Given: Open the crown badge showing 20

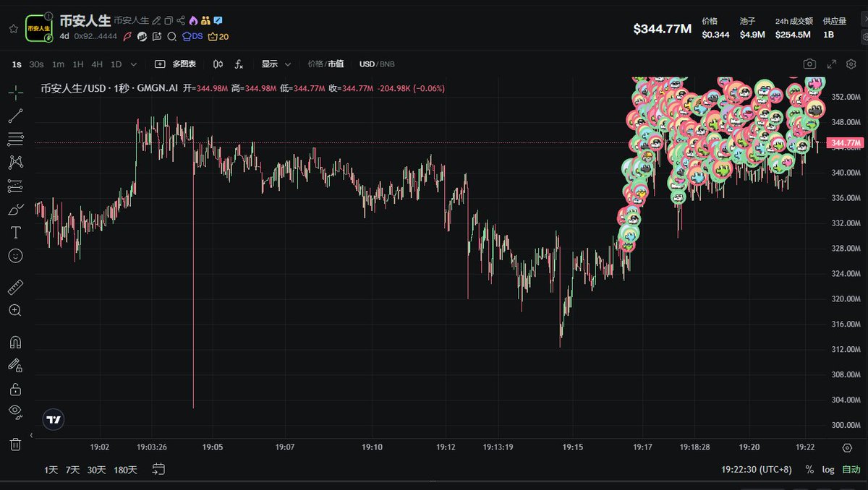Looking at the screenshot, I should click(218, 37).
